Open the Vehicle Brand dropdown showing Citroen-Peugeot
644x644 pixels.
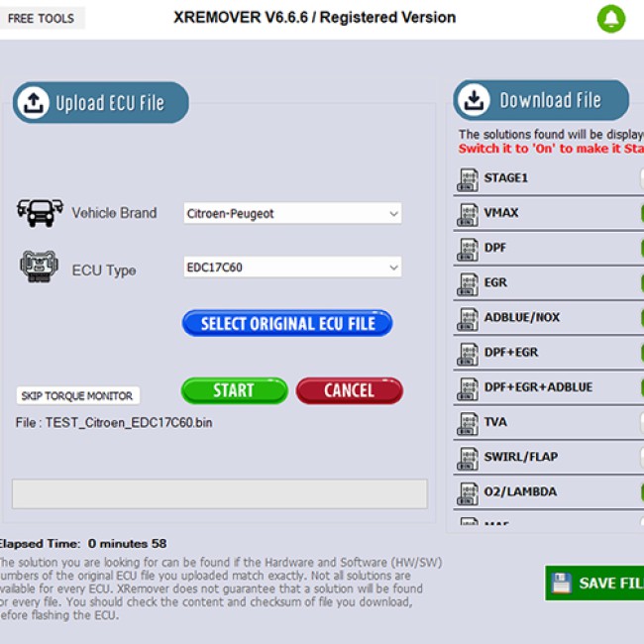[292, 213]
